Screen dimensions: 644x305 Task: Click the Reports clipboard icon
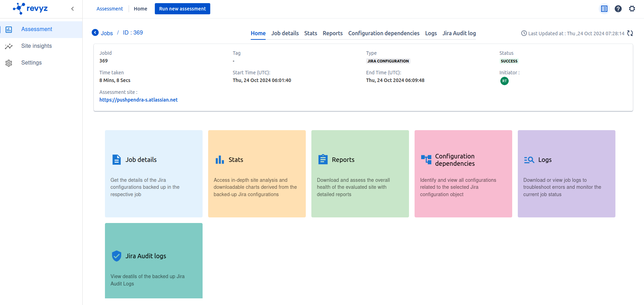point(323,159)
